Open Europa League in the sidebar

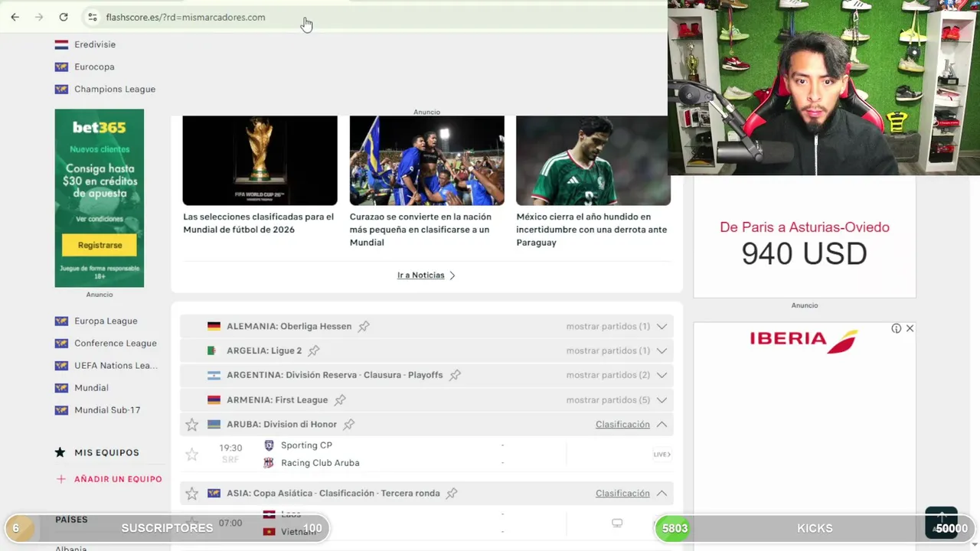106,321
